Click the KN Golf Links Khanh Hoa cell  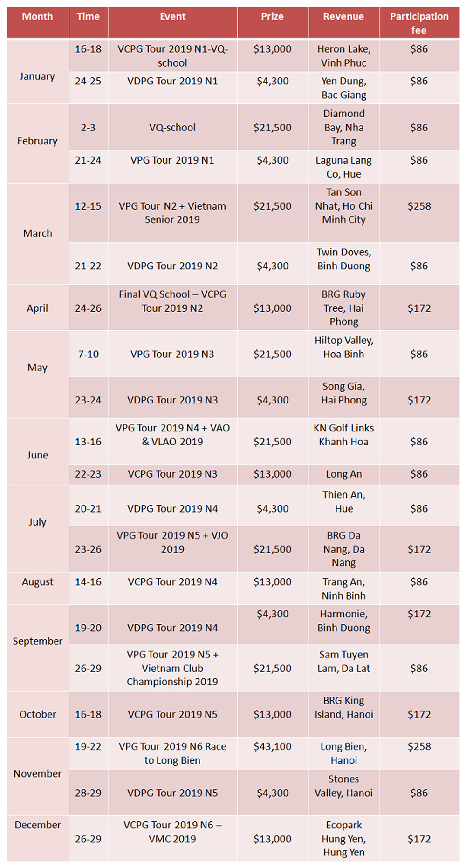click(344, 441)
